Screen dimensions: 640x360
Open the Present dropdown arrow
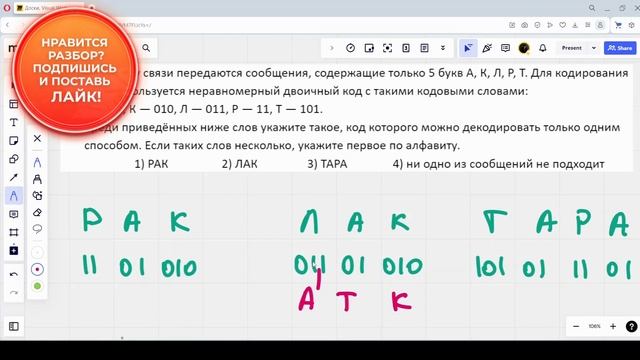(x=594, y=48)
